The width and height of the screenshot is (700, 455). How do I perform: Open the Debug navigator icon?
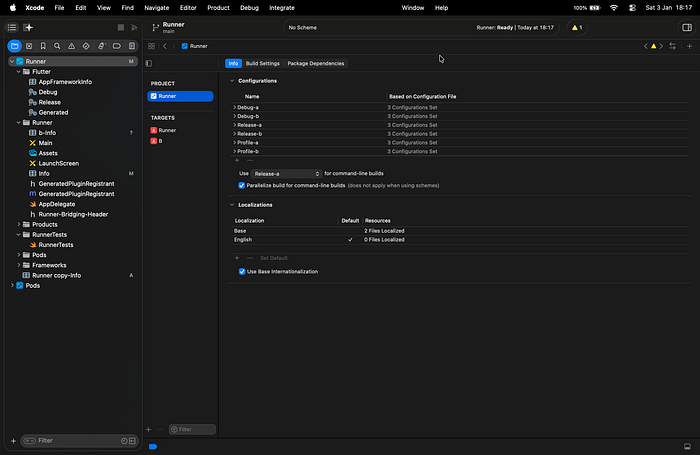101,46
